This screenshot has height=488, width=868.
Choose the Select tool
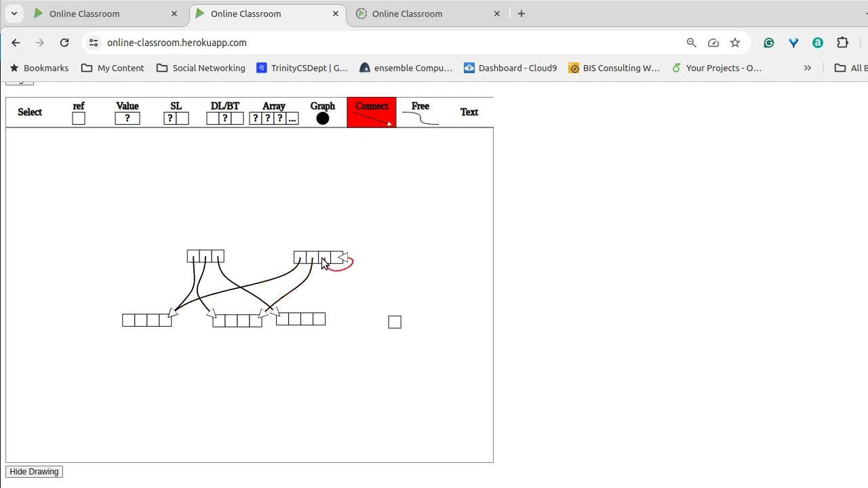[x=30, y=113]
